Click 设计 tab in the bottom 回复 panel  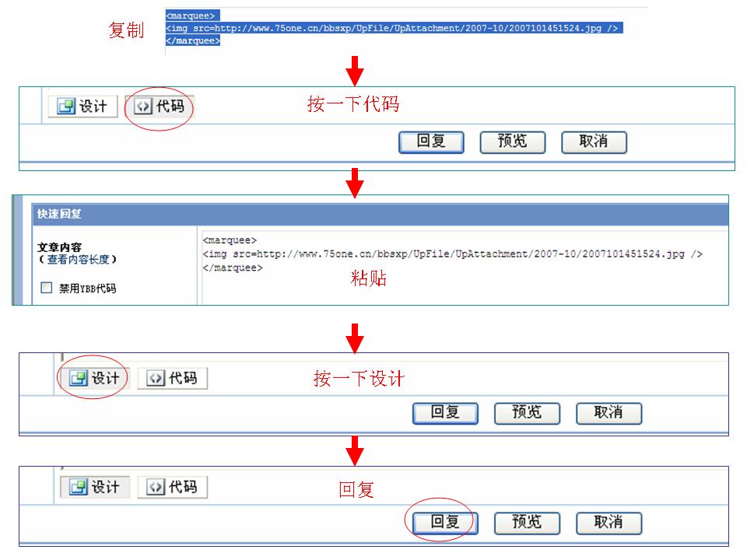(95, 487)
